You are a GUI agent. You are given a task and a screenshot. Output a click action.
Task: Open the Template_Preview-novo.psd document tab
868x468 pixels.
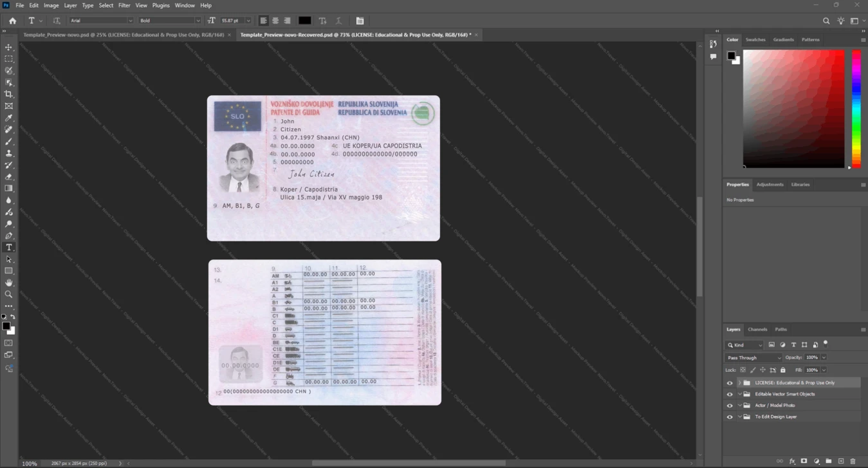click(124, 35)
